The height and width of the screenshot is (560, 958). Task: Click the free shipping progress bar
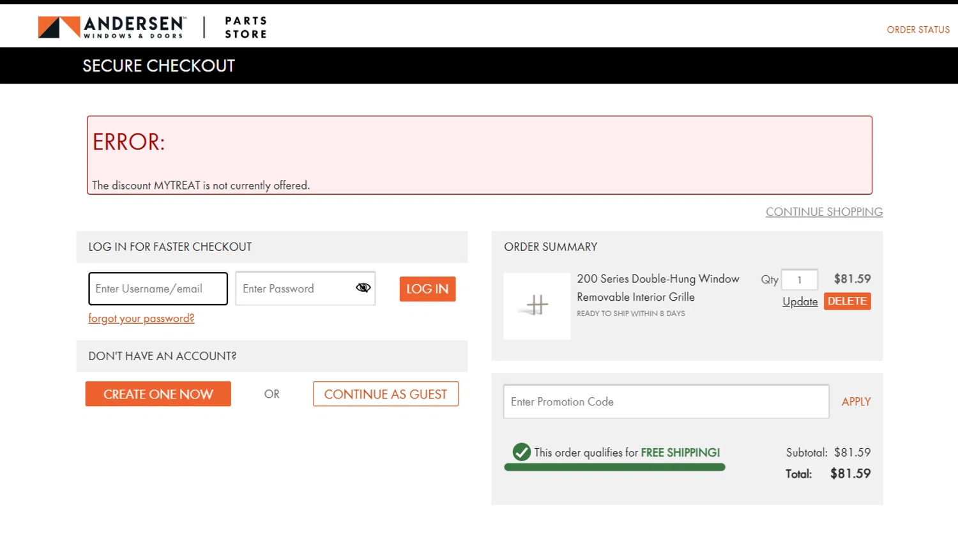point(614,467)
